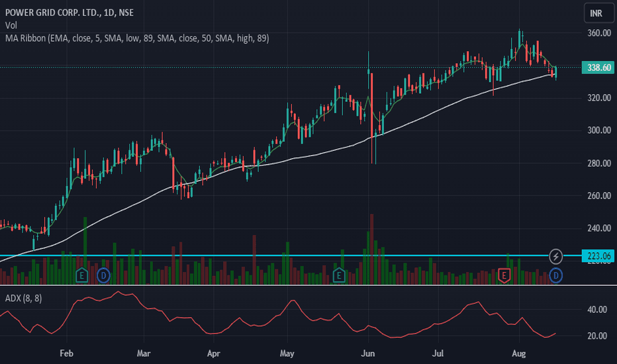Click the Apr label on time axis

pyautogui.click(x=213, y=353)
